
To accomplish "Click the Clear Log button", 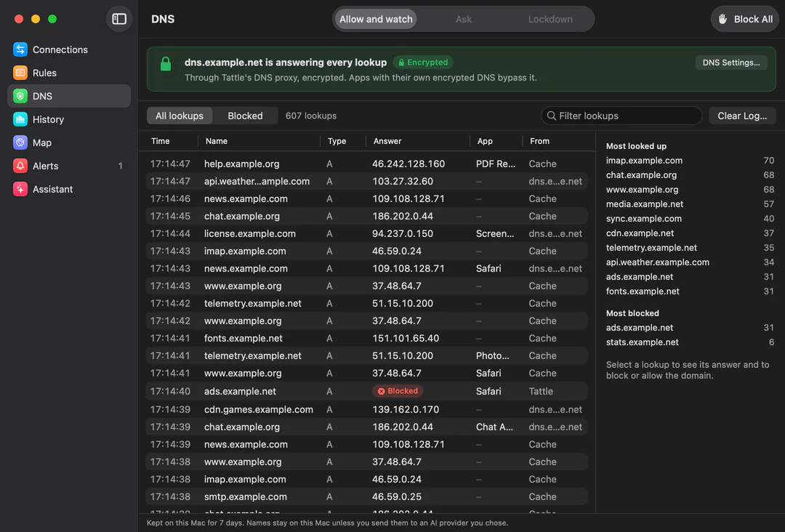I will [x=742, y=116].
